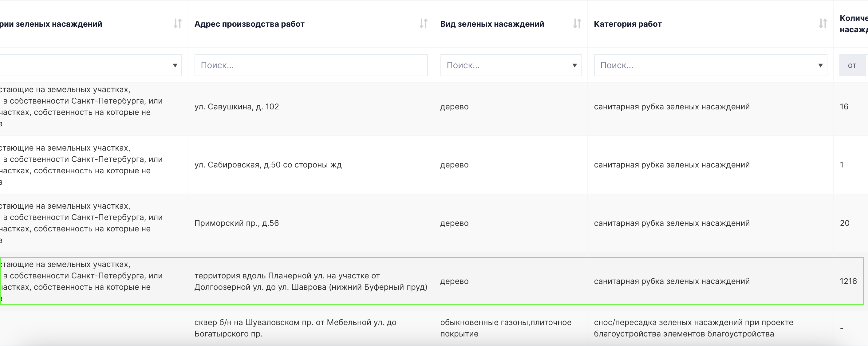
Task: Click the address search input field
Action: pyautogui.click(x=311, y=65)
